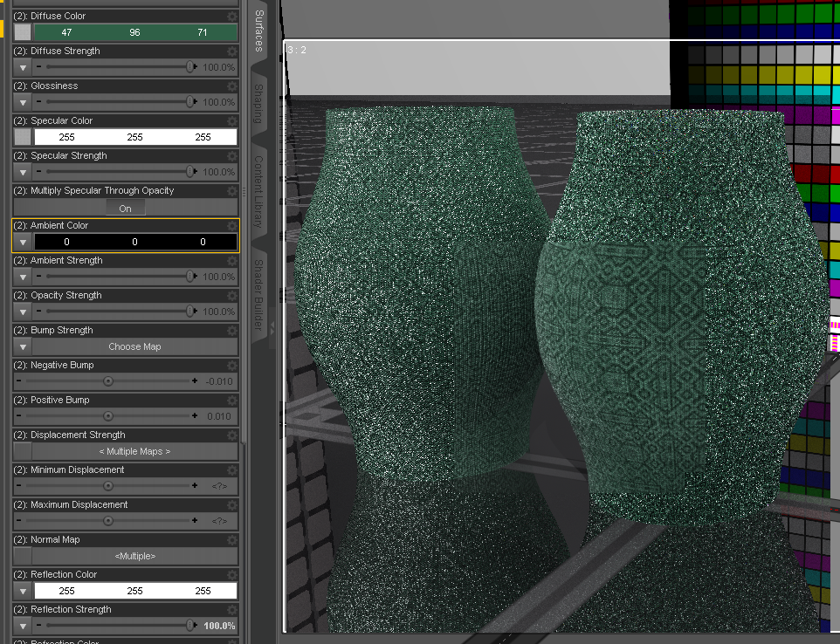Click plus on Maximum Displacement slider

point(195,520)
